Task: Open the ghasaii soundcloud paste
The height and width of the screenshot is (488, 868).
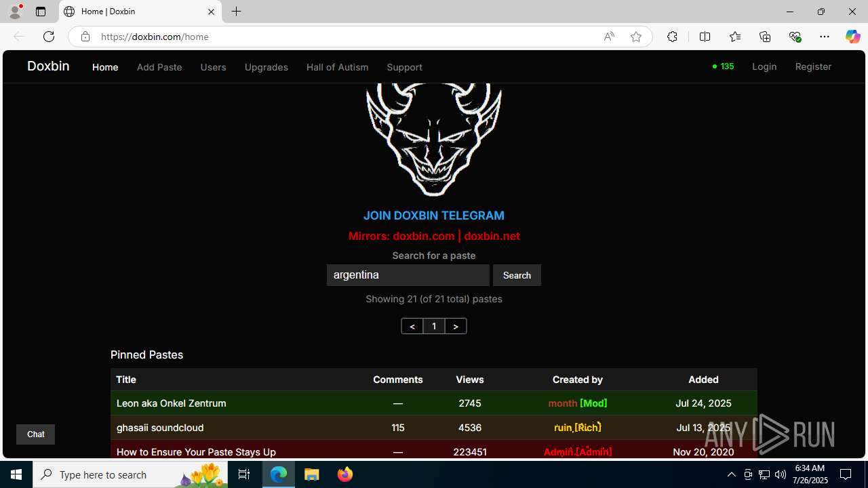Action: (160, 428)
